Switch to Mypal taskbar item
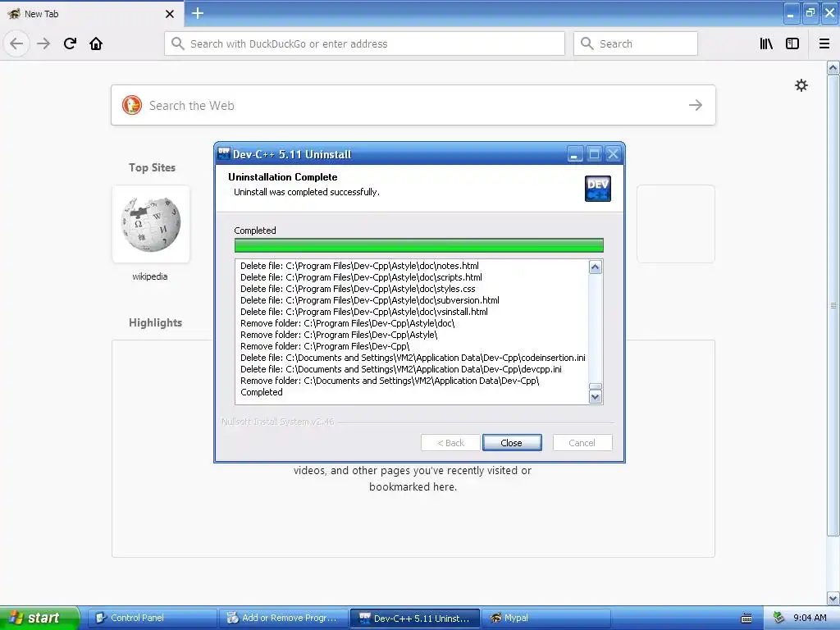Image resolution: width=840 pixels, height=630 pixels. tap(546, 618)
